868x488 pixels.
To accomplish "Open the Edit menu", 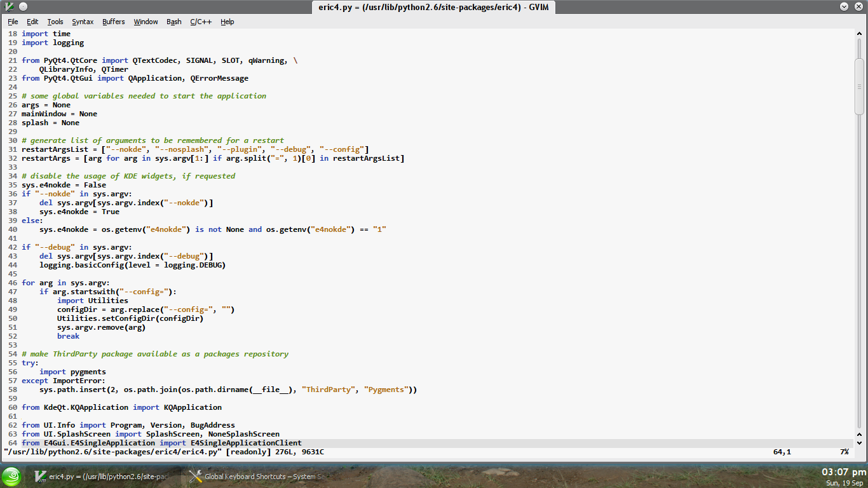I will [x=32, y=22].
